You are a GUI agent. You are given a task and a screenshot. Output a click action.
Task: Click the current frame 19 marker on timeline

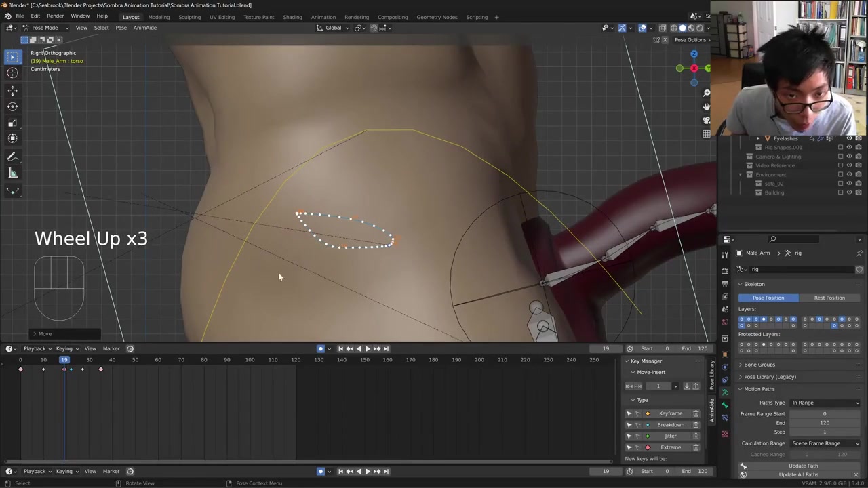click(64, 360)
